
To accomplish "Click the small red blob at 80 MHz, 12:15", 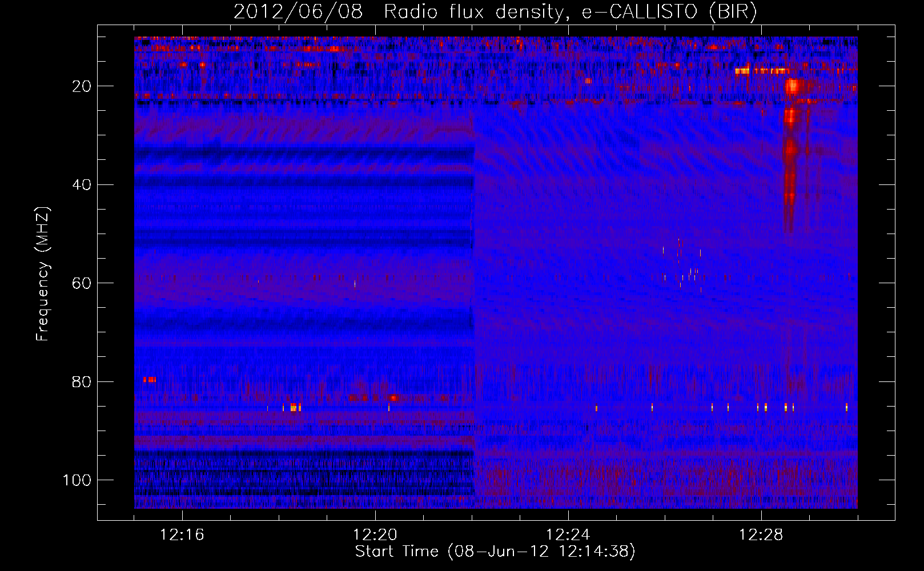I will click(150, 379).
